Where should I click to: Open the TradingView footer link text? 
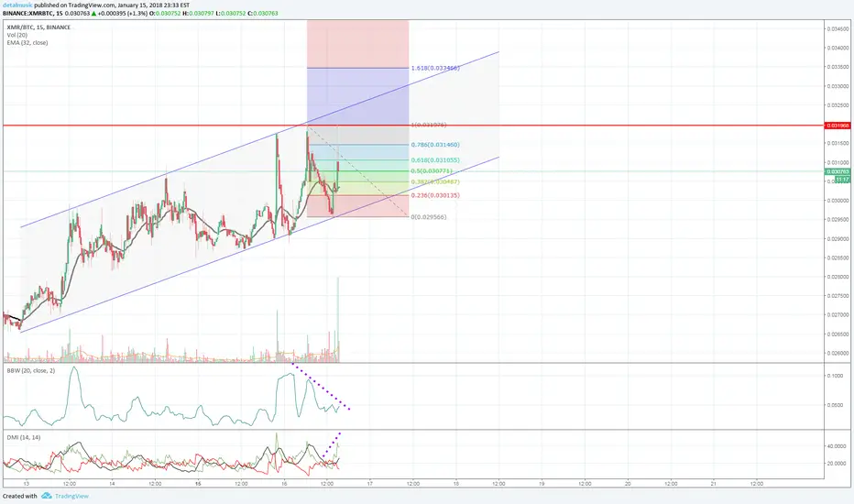click(x=71, y=496)
